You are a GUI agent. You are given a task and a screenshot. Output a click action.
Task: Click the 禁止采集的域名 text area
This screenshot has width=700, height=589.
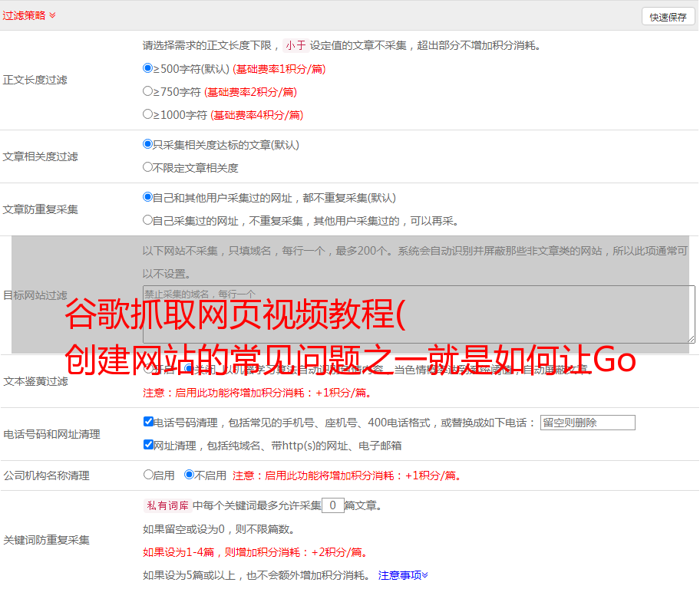418,314
